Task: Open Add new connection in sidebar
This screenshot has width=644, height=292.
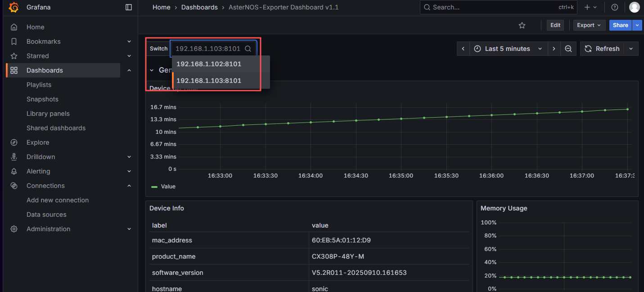Action: (58, 200)
